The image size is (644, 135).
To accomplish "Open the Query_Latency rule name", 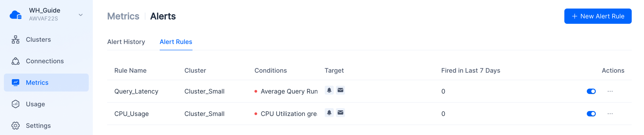I will point(136,91).
